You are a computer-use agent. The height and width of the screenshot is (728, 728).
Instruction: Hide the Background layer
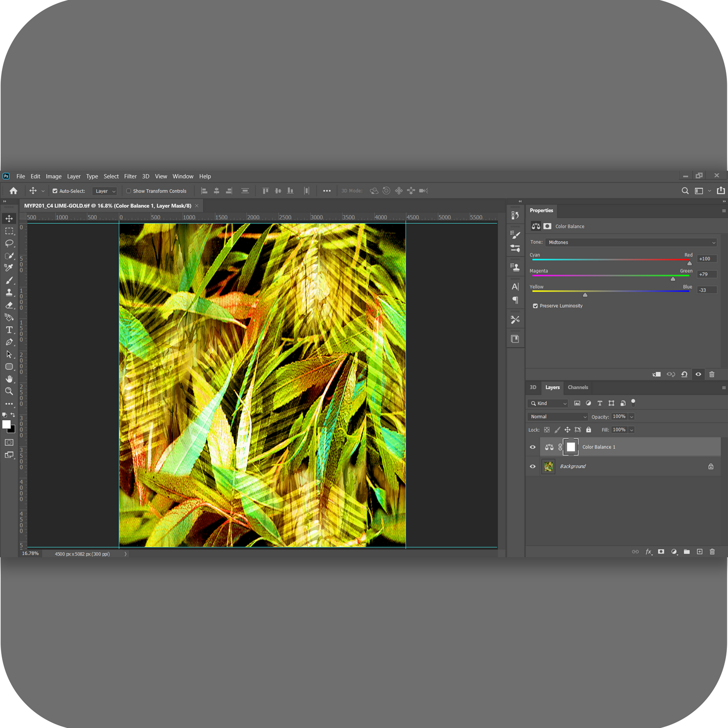click(x=533, y=467)
